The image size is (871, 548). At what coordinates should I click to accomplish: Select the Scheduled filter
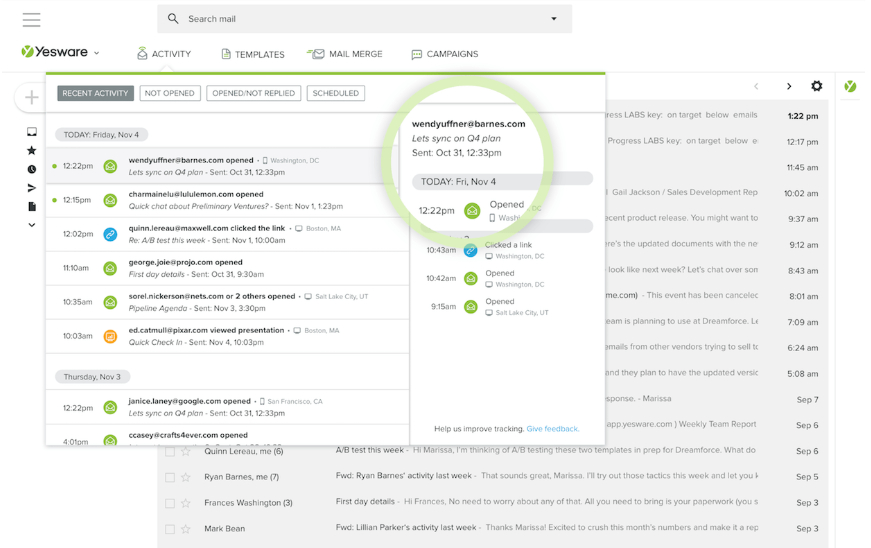pos(336,93)
